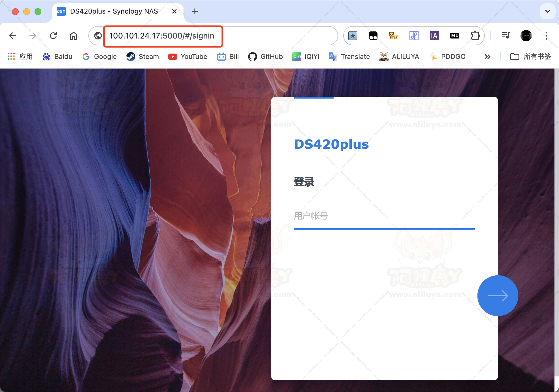This screenshot has height=392, width=559.
Task: Open the Tampermonkey-style black extension icon
Action: point(373,36)
